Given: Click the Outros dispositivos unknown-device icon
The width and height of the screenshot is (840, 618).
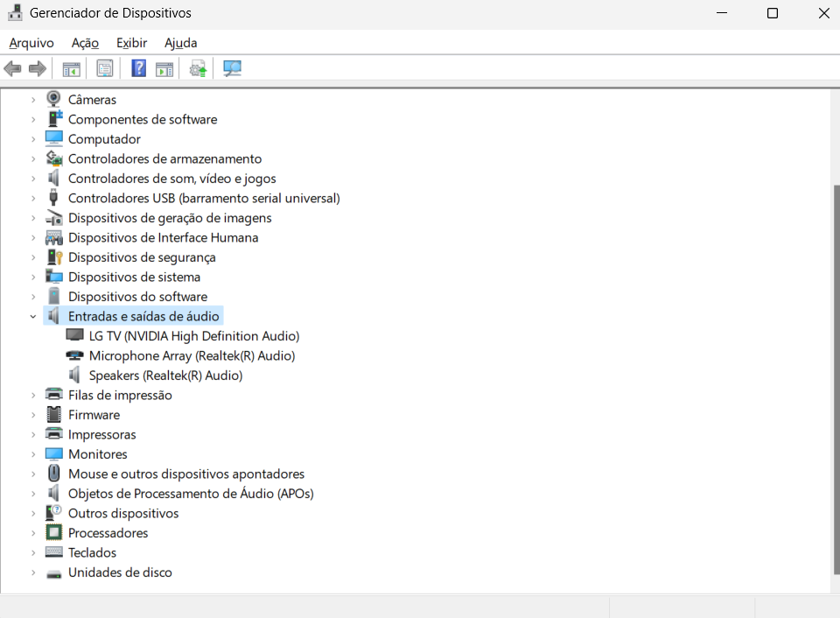Looking at the screenshot, I should click(53, 513).
